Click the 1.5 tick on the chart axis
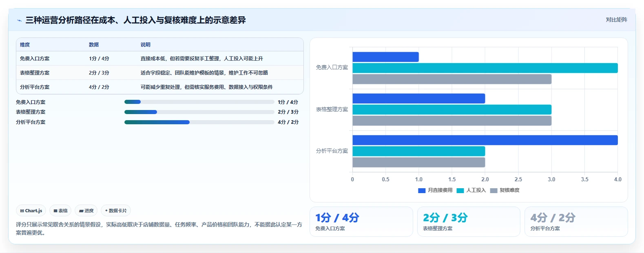This screenshot has width=644, height=253. point(452,179)
